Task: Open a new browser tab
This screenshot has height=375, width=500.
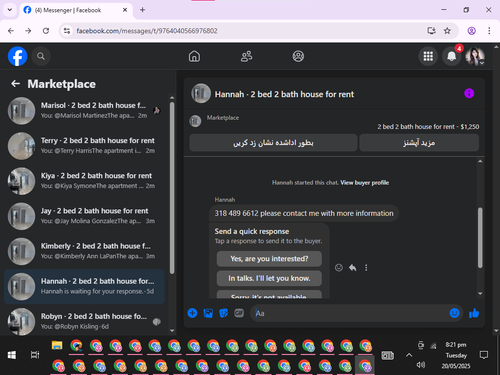Action: 142,10
